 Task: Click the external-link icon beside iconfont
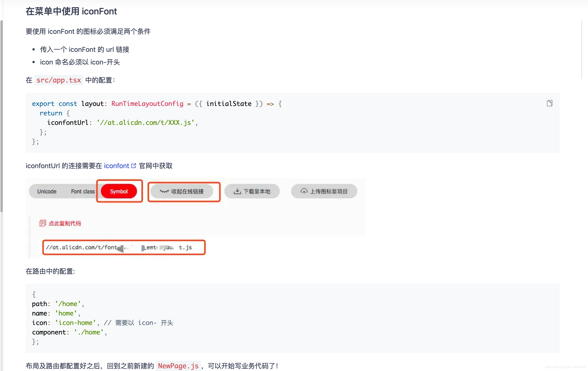133,166
